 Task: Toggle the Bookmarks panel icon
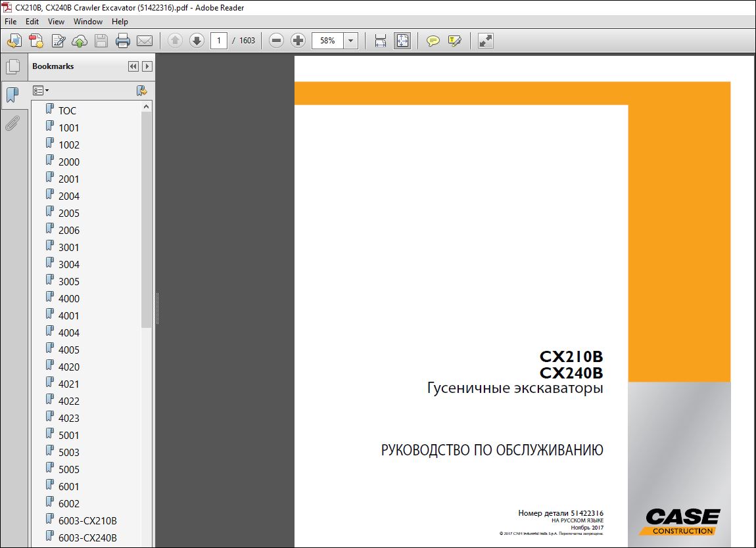pyautogui.click(x=13, y=95)
